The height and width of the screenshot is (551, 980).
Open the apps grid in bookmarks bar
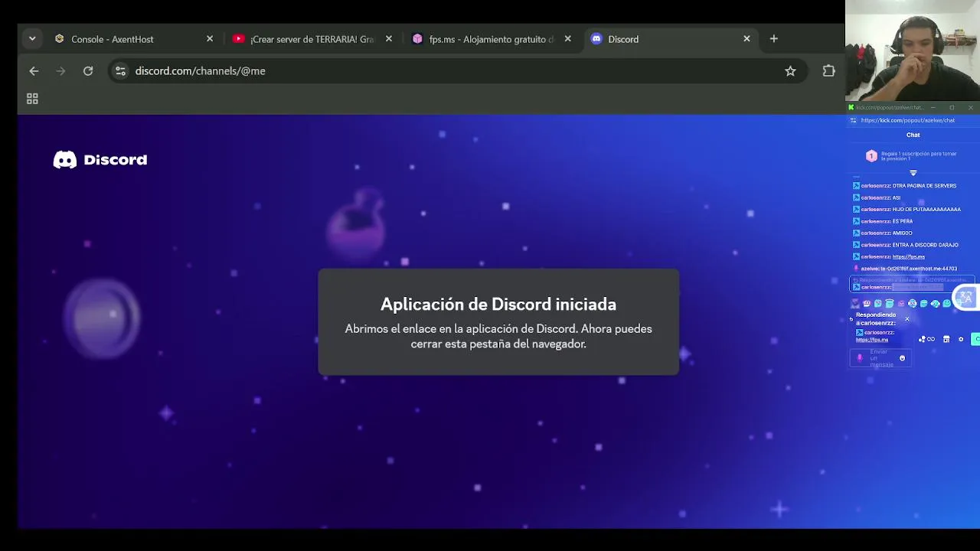[32, 99]
